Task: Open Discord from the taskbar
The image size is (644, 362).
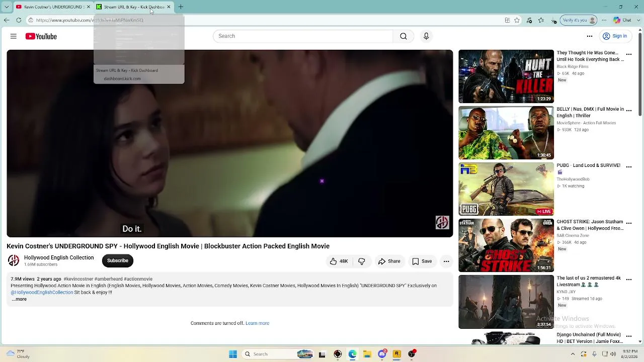Action: [382, 354]
